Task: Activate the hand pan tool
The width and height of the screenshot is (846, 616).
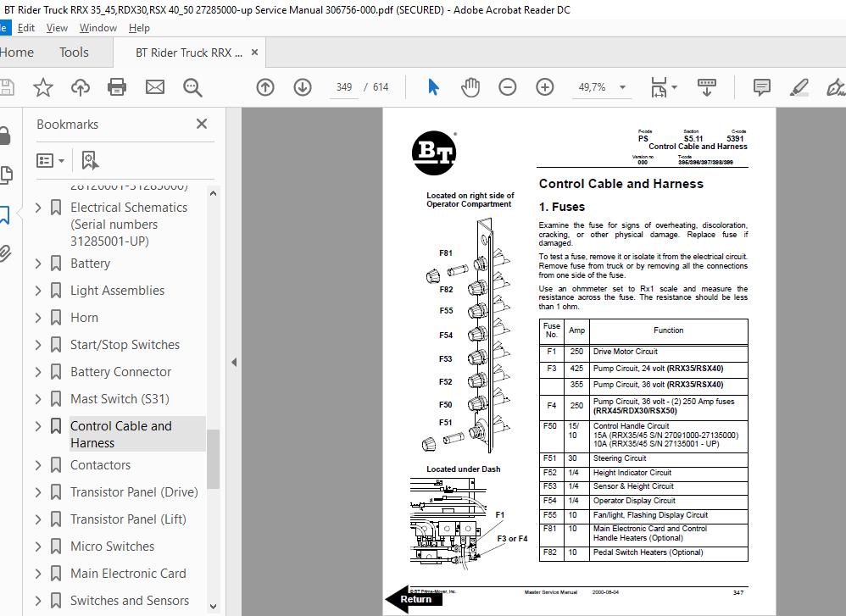Action: click(470, 86)
